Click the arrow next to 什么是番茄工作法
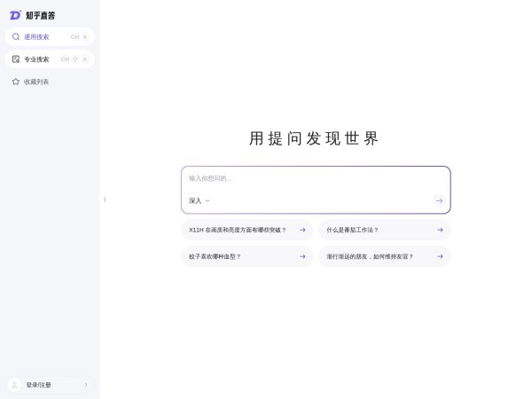The height and width of the screenshot is (399, 532). coord(440,230)
